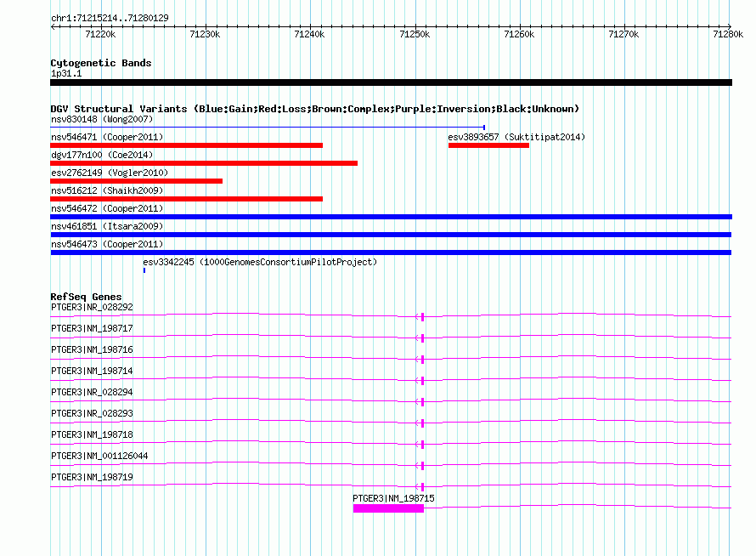The image size is (756, 556).
Task: Click the nsv830148 (Wong2007) variant label
Action: coord(102,119)
